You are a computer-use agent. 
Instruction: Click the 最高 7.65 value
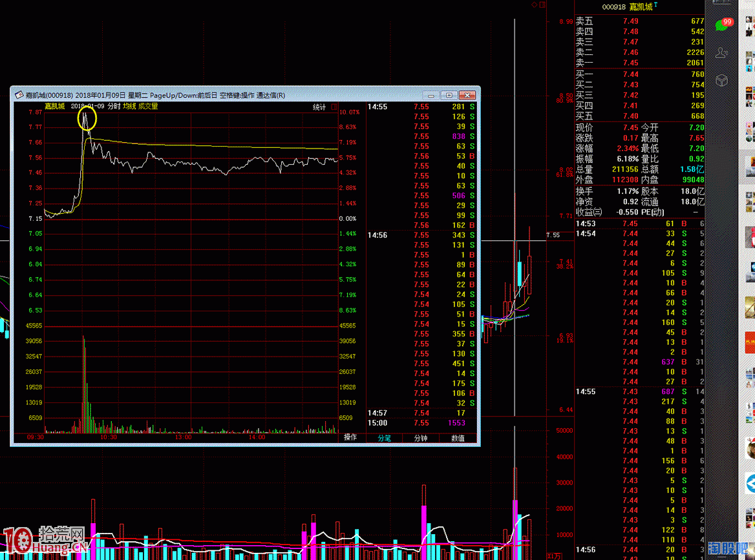coord(696,138)
